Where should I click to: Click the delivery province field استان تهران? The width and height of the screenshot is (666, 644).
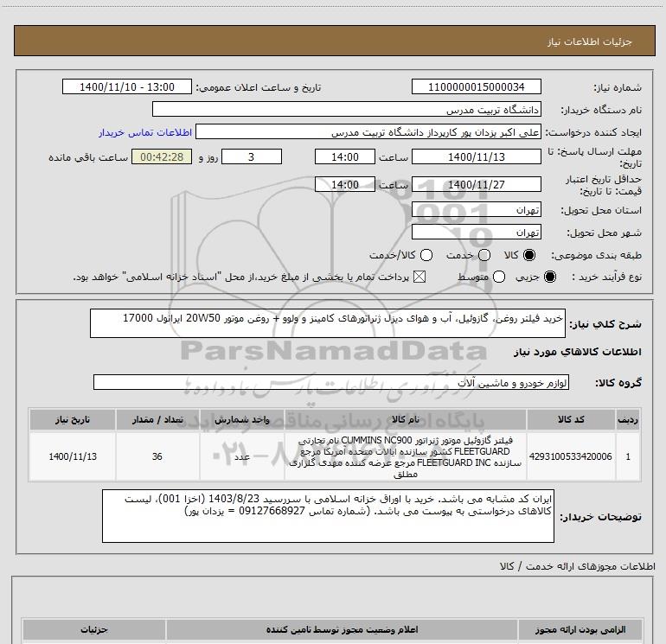click(476, 210)
